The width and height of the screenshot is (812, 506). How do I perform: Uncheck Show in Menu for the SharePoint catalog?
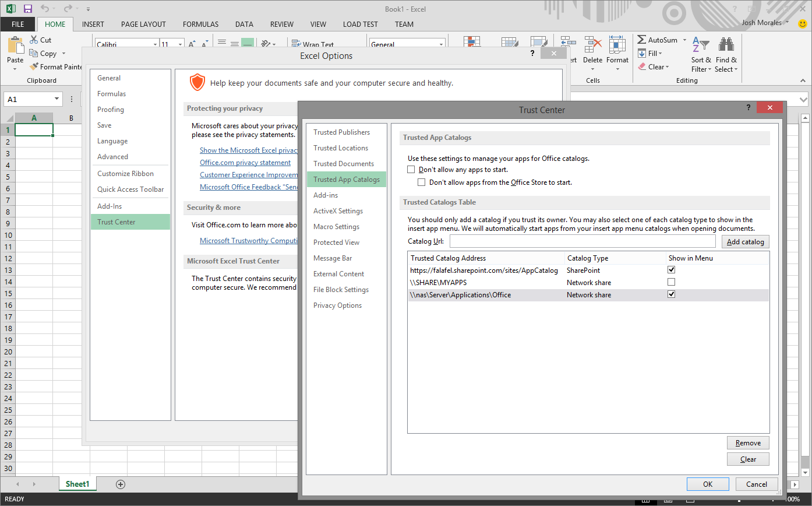(x=671, y=269)
